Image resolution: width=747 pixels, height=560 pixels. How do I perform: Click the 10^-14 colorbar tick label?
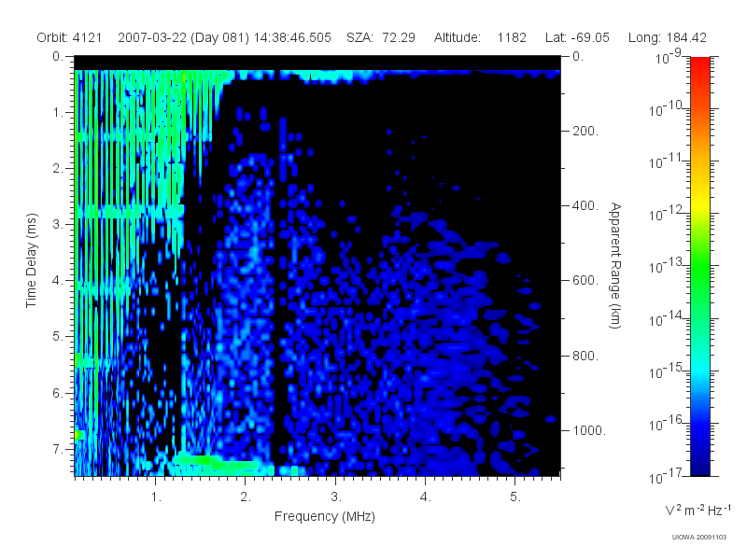pyautogui.click(x=667, y=318)
